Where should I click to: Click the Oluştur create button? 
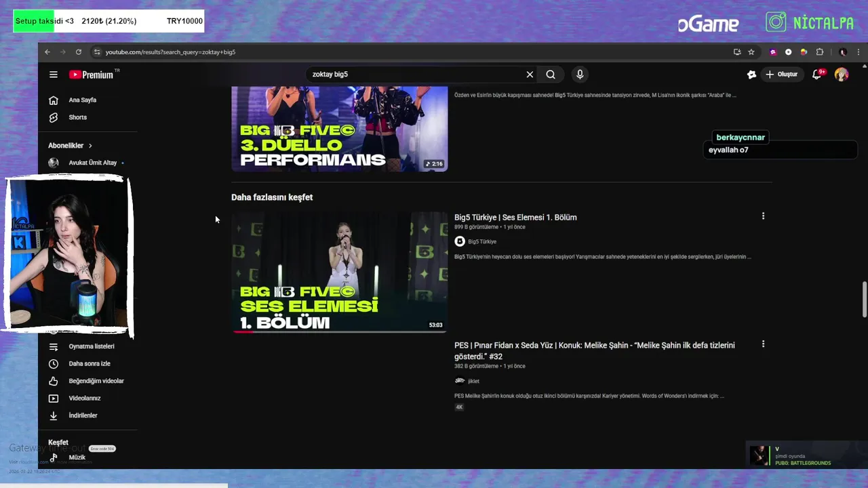[x=781, y=75]
